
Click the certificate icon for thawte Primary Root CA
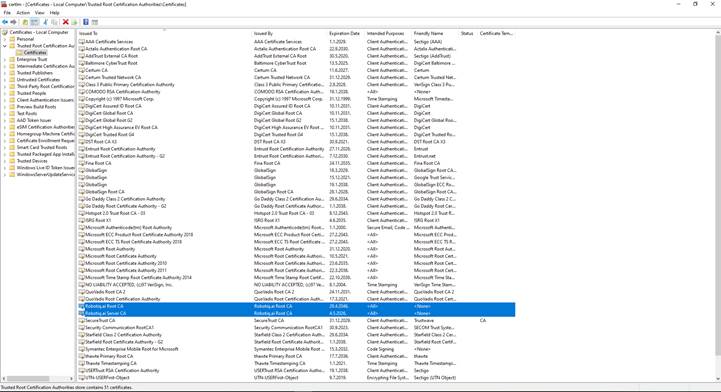[x=81, y=356]
